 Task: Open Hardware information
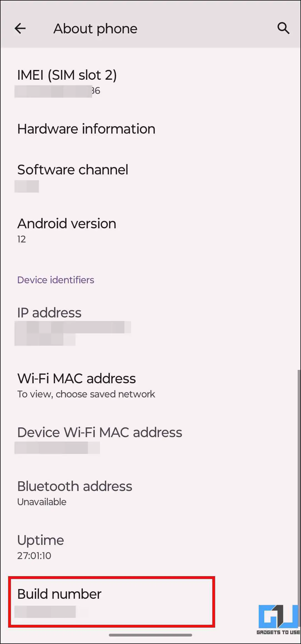click(x=86, y=129)
